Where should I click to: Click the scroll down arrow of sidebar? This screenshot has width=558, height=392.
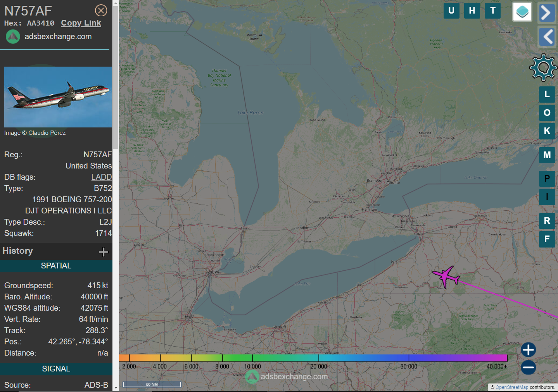[116, 388]
